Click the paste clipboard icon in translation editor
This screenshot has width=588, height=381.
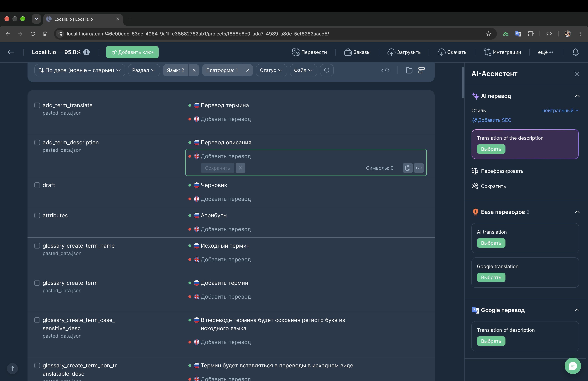408,168
